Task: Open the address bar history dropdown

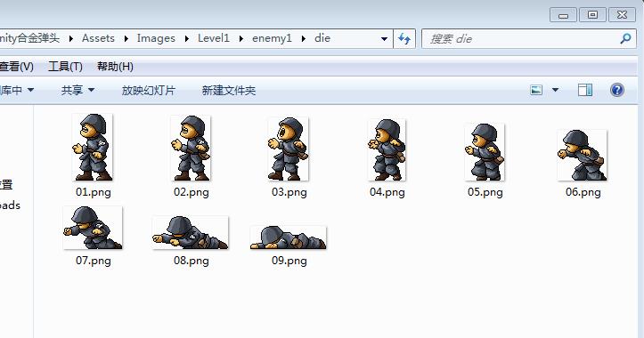Action: pos(384,39)
